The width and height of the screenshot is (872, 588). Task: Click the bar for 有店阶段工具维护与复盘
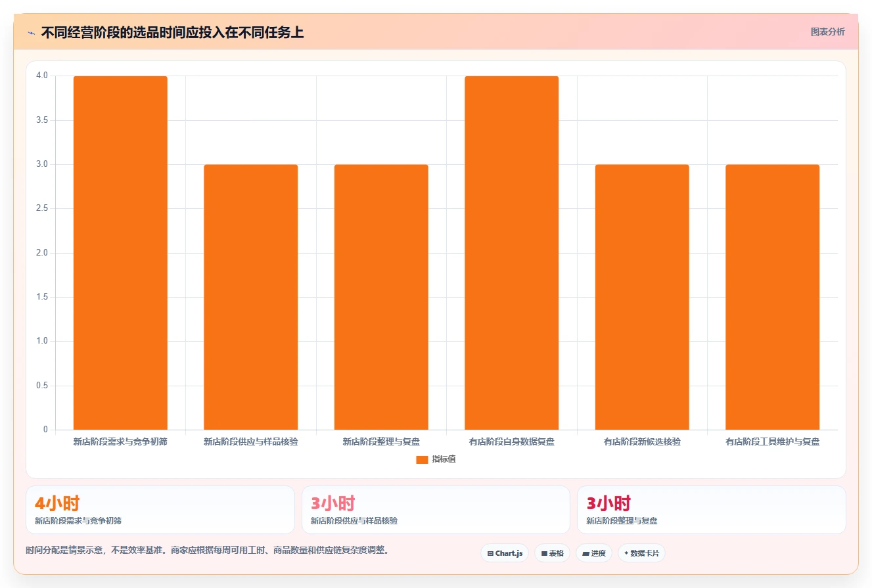click(772, 297)
